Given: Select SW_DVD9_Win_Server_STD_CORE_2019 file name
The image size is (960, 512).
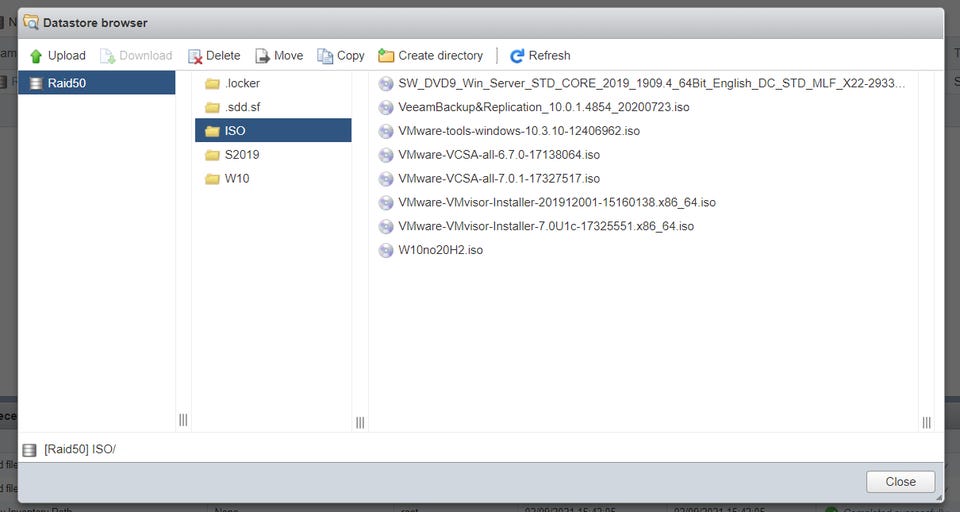Looking at the screenshot, I should click(x=651, y=84).
